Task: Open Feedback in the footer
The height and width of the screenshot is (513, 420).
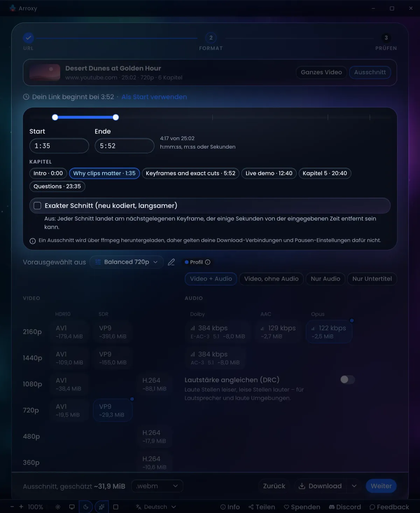Action: point(389,507)
